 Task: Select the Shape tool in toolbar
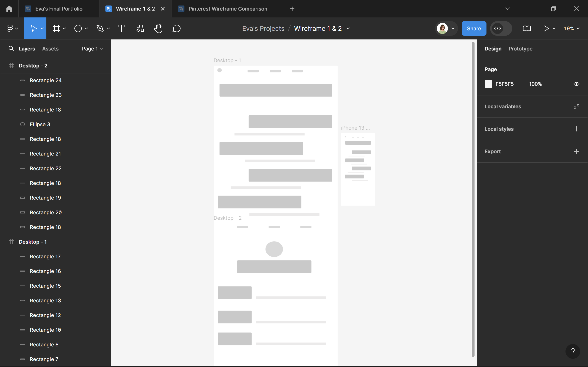pos(80,28)
